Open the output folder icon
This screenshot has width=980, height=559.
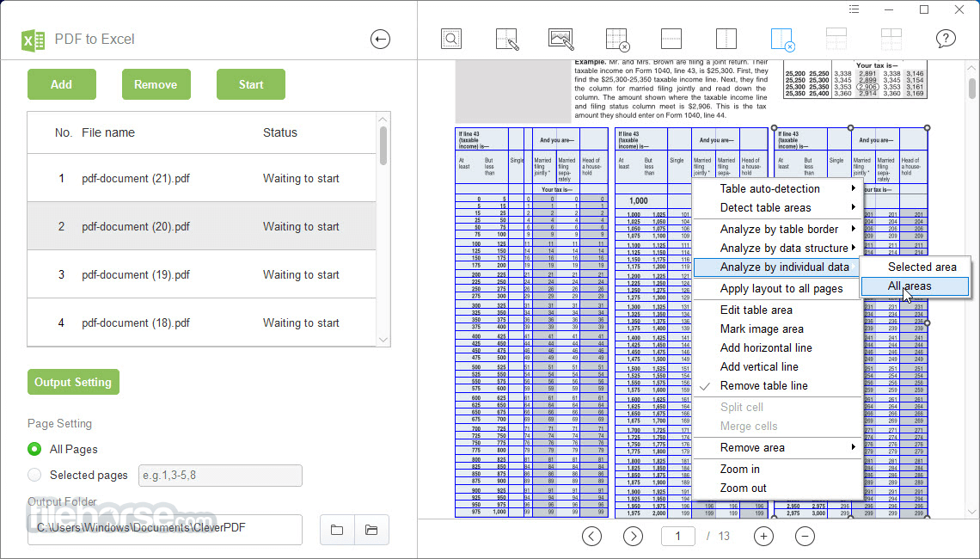(371, 530)
